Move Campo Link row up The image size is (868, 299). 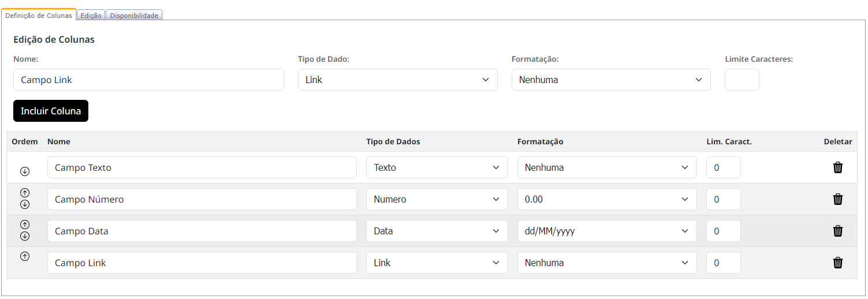point(25,256)
